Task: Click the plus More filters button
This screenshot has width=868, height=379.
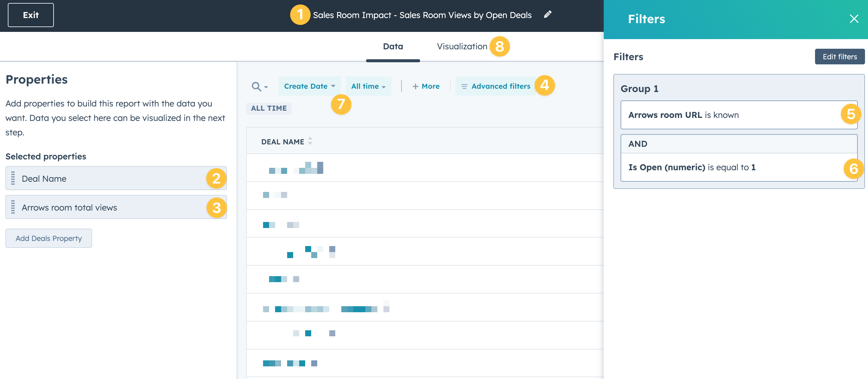Action: click(x=426, y=86)
